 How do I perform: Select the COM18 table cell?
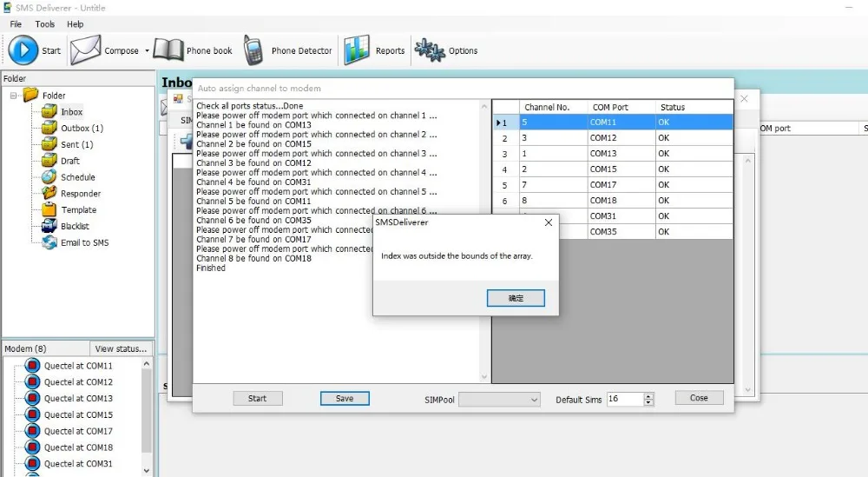(x=621, y=200)
